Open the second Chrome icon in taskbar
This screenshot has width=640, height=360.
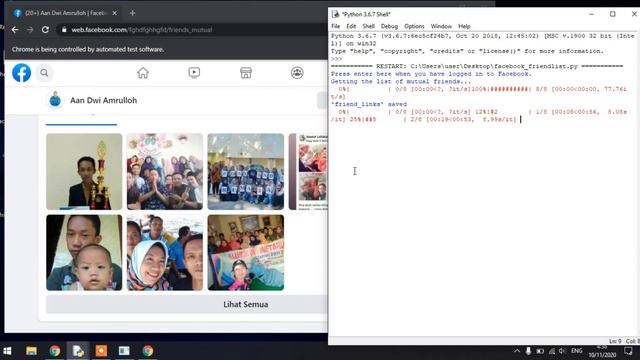pos(148,351)
